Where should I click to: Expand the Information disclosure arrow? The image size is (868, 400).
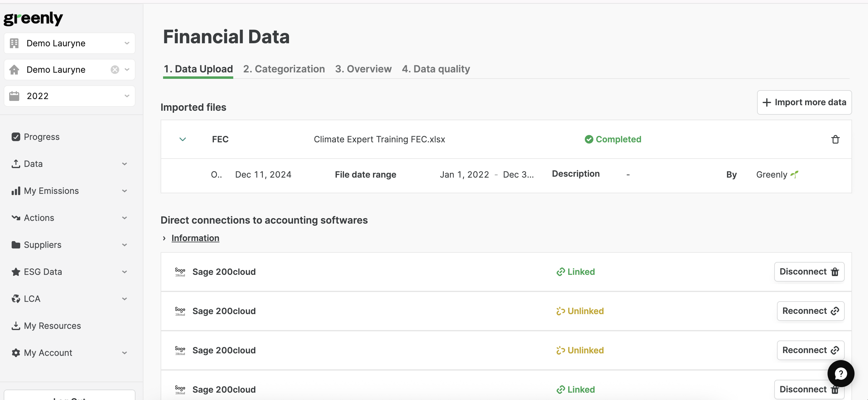(x=164, y=238)
